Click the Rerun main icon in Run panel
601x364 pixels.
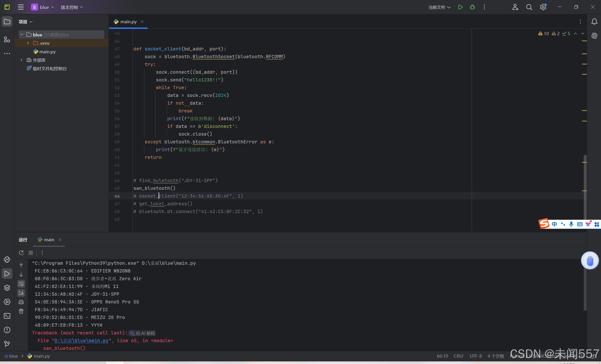21,253
